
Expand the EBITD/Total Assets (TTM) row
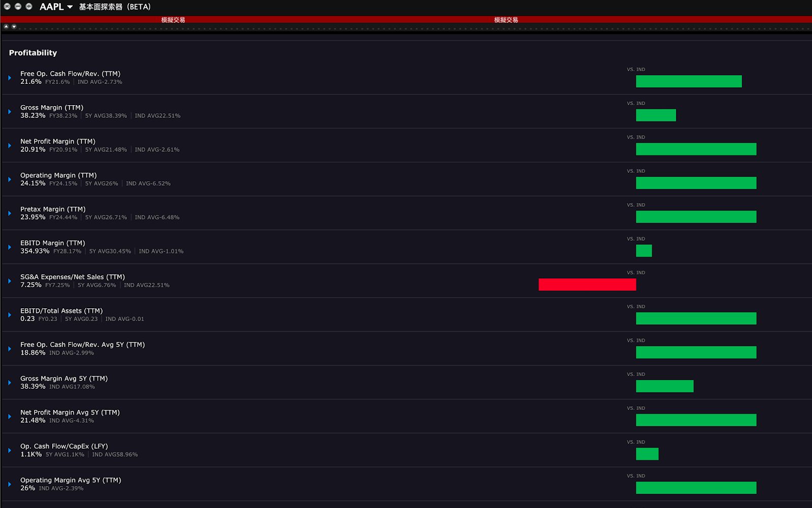click(x=10, y=315)
